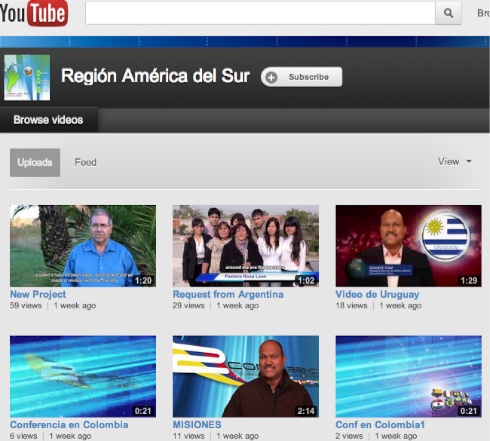
Task: Open the Región América del Sur channel avatar
Action: pos(27,77)
